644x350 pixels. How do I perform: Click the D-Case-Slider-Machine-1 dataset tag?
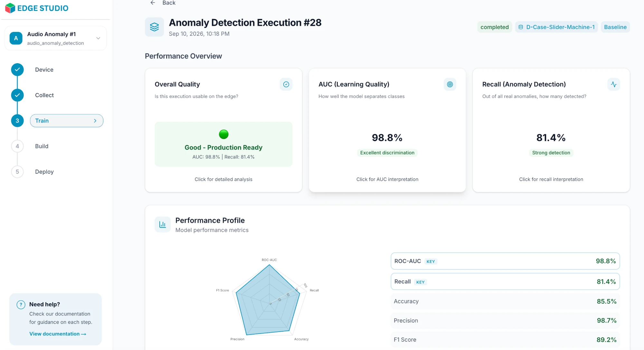pos(556,27)
